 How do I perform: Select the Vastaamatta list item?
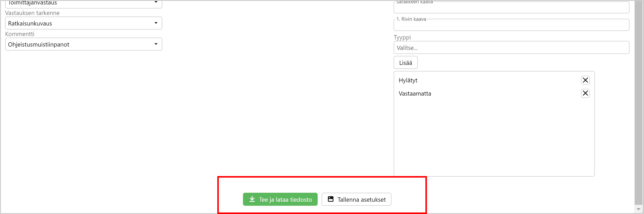pos(415,94)
